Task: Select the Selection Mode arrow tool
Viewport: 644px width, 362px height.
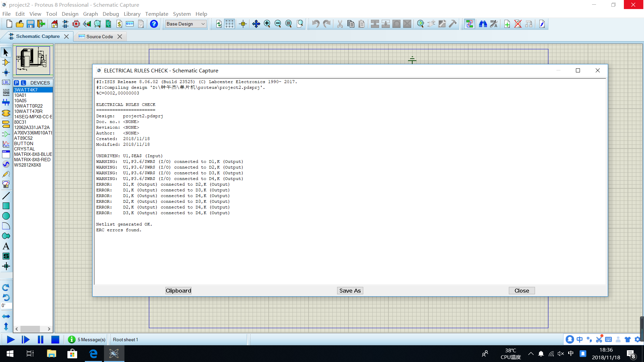Action: (x=6, y=52)
